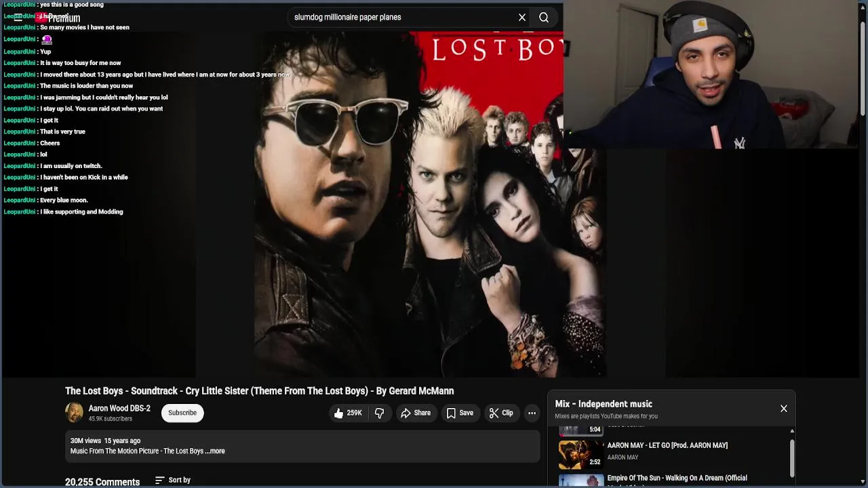Click the '20,255 Comments' count
The image size is (868, 488).
tap(102, 482)
